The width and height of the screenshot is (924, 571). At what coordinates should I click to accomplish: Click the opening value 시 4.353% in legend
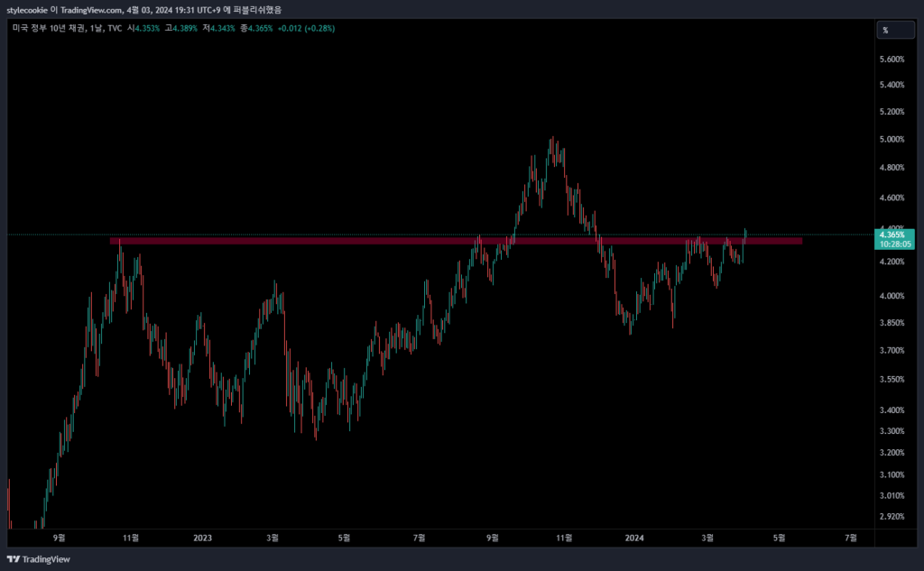[143, 29]
